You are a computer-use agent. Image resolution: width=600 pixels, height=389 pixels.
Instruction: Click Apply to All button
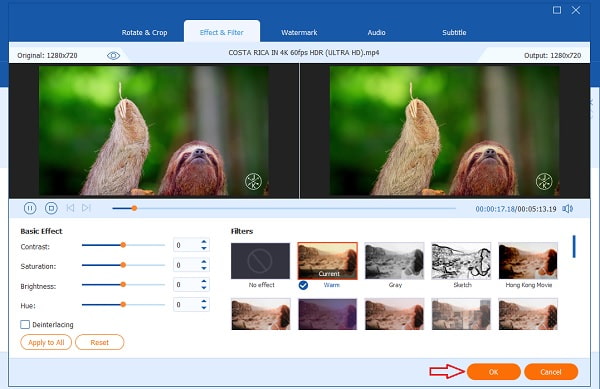click(x=46, y=342)
